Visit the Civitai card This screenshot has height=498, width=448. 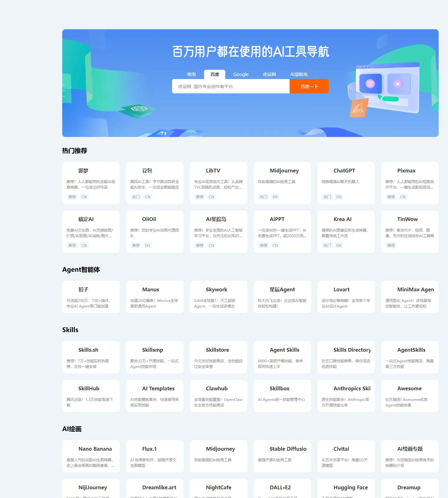pyautogui.click(x=346, y=456)
